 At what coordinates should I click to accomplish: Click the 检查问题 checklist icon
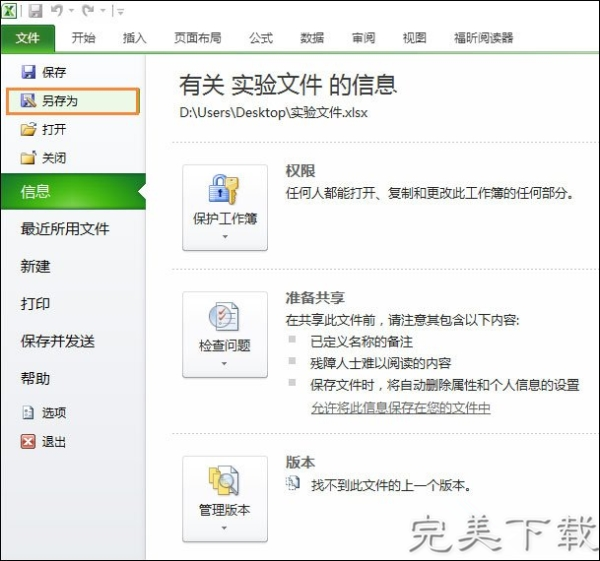224,316
